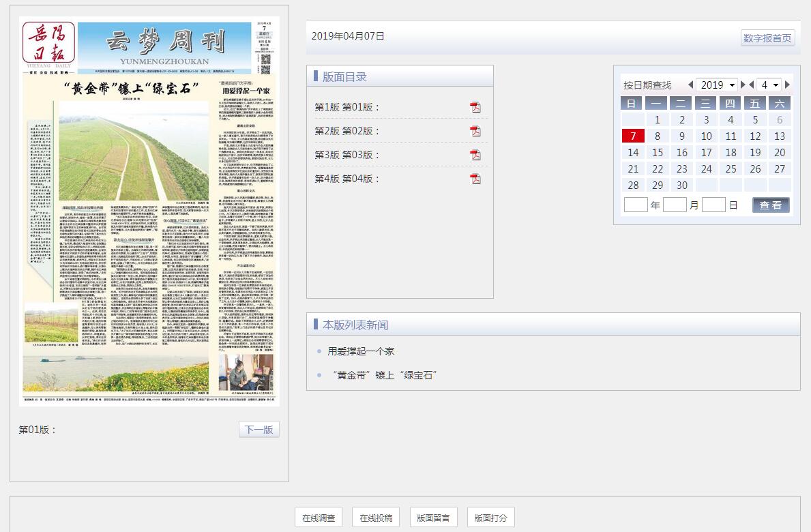Click the year input field
The width and height of the screenshot is (811, 532).
tap(636, 205)
